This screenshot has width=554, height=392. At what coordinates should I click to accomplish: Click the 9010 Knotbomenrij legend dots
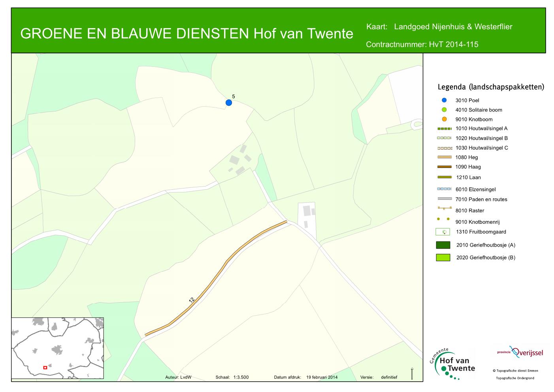444,219
